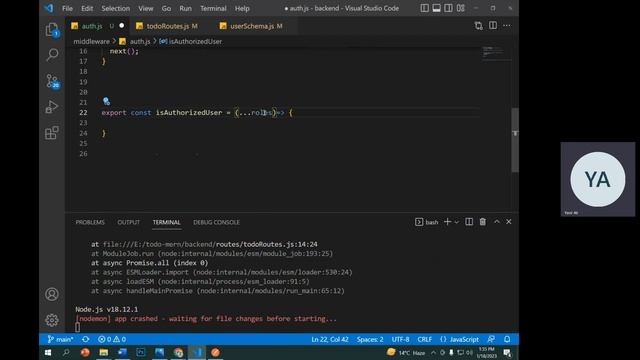Open notifications bell in status bar

click(507, 339)
